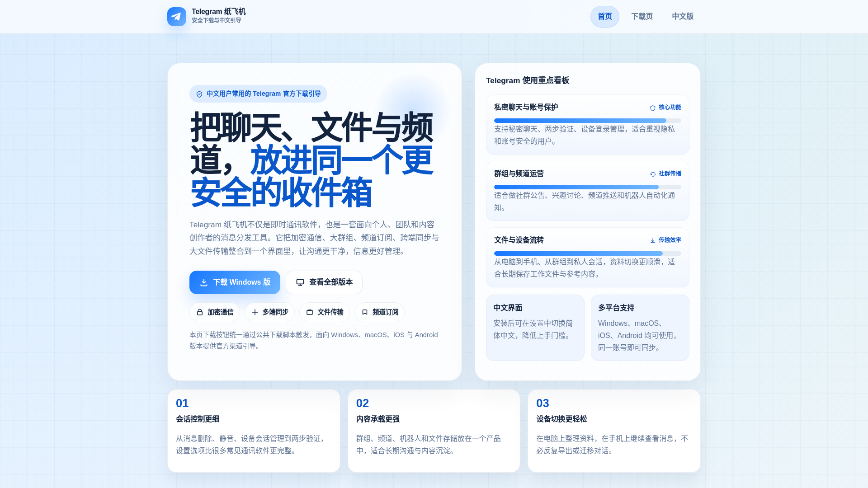The width and height of the screenshot is (868, 488).
Task: Click the plus icon beside 多端同步
Action: pyautogui.click(x=255, y=312)
